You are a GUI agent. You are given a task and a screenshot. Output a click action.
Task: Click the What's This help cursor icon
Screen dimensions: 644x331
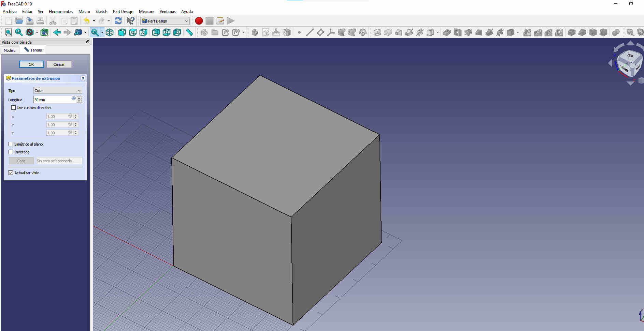130,21
